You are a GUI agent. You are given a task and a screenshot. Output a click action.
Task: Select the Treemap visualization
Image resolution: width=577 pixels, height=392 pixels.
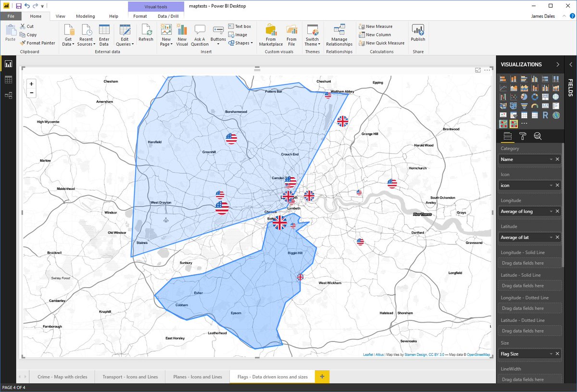(545, 97)
